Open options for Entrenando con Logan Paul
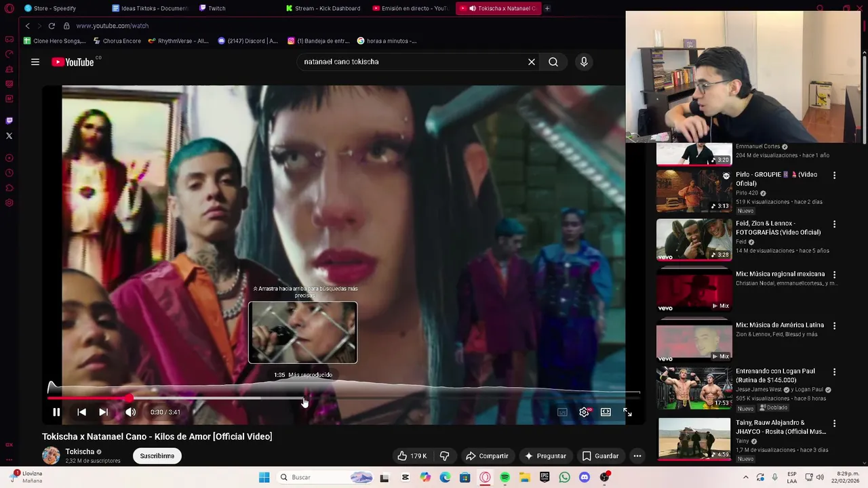868x488 pixels. click(x=834, y=372)
